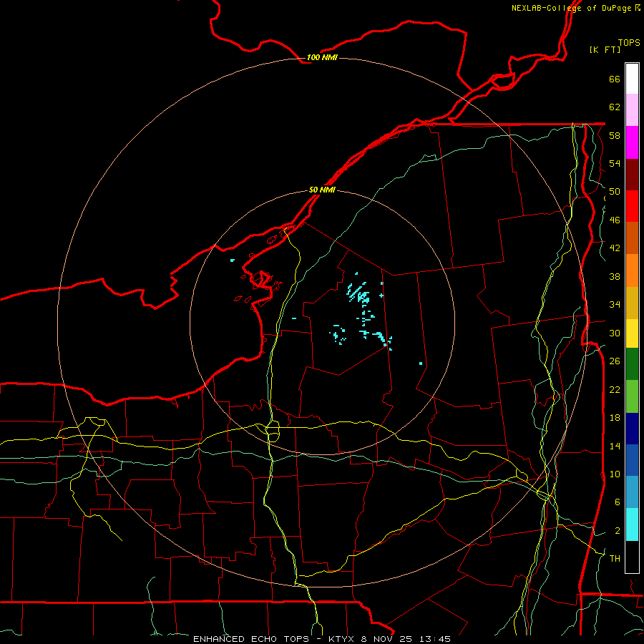Click the light pink 62 kft swatch
Image resolution: width=644 pixels, height=644 pixels.
pyautogui.click(x=632, y=110)
